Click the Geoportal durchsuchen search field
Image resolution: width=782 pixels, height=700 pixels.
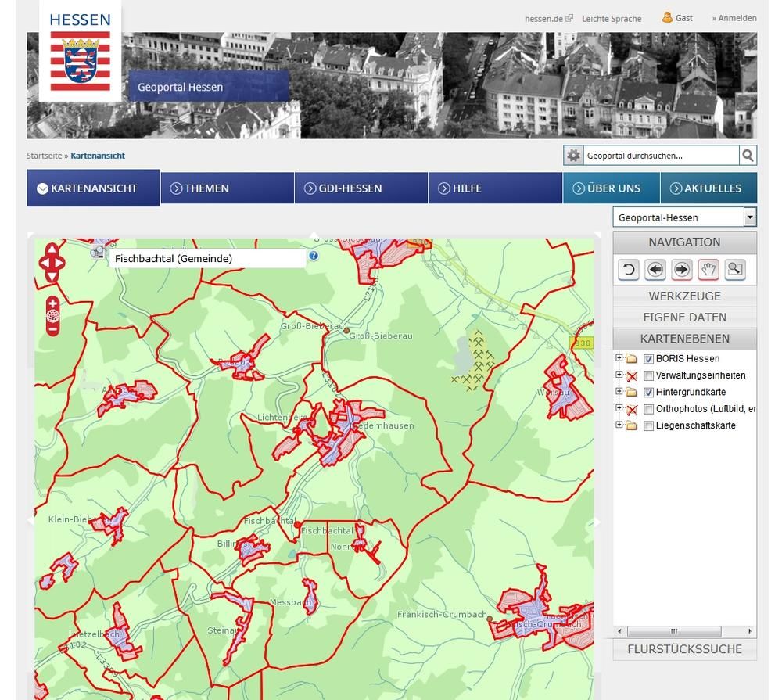[661, 156]
